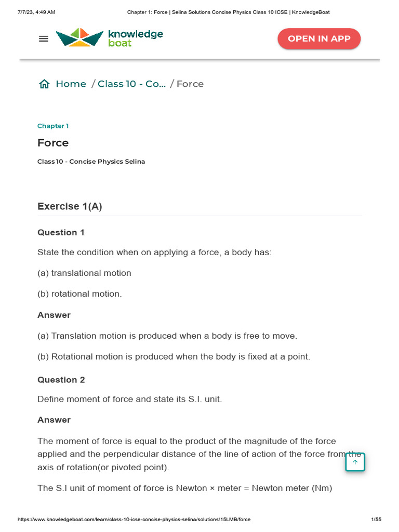Click the Chapter 1 label
The width and height of the screenshot is (399, 532).
53,126
